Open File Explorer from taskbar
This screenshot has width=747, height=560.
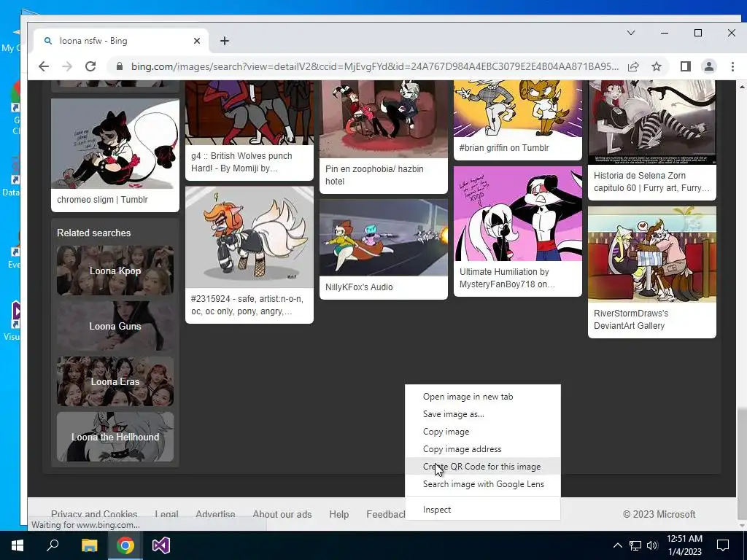coord(89,545)
